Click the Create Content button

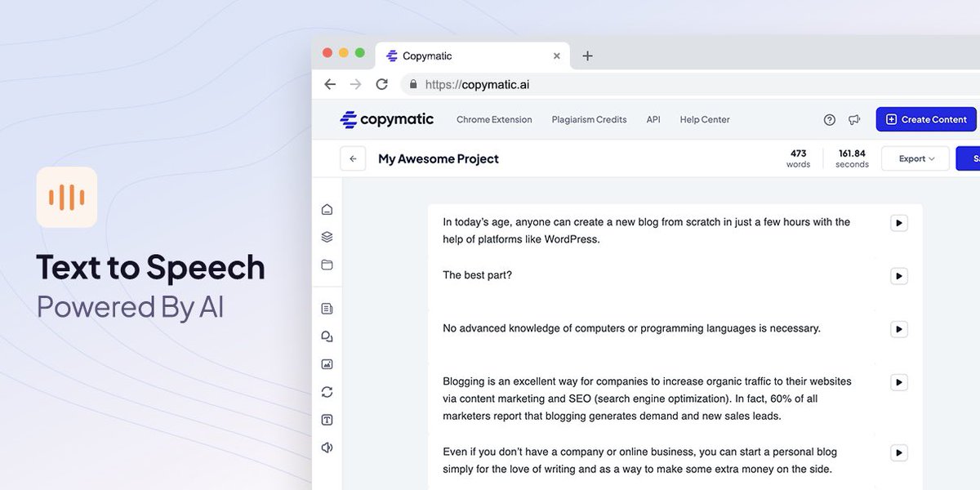click(x=926, y=119)
